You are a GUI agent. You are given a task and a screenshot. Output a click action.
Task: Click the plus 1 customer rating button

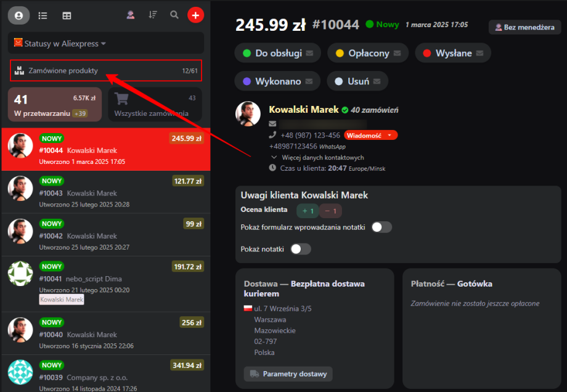(x=307, y=211)
